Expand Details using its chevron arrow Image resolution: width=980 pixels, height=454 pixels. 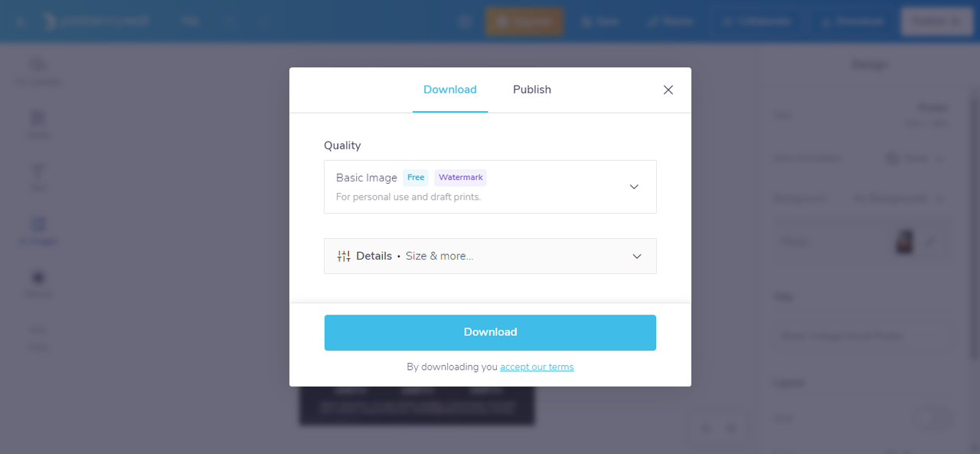tap(636, 256)
